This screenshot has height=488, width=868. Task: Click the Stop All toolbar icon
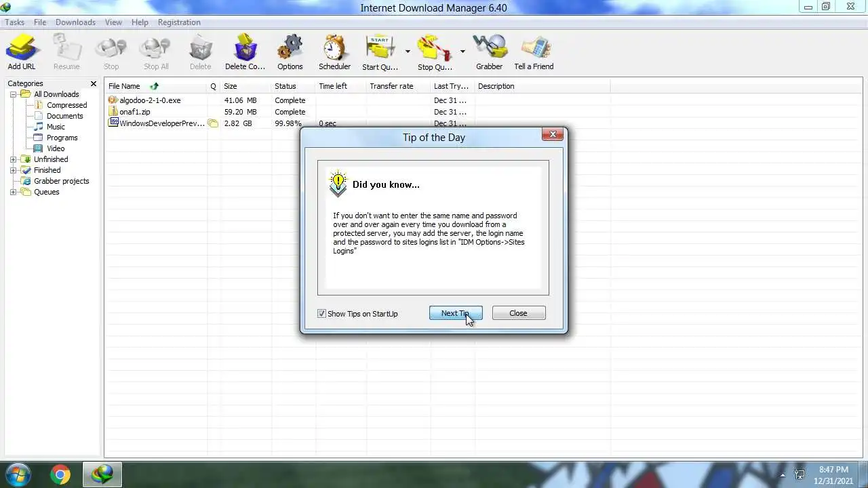156,53
